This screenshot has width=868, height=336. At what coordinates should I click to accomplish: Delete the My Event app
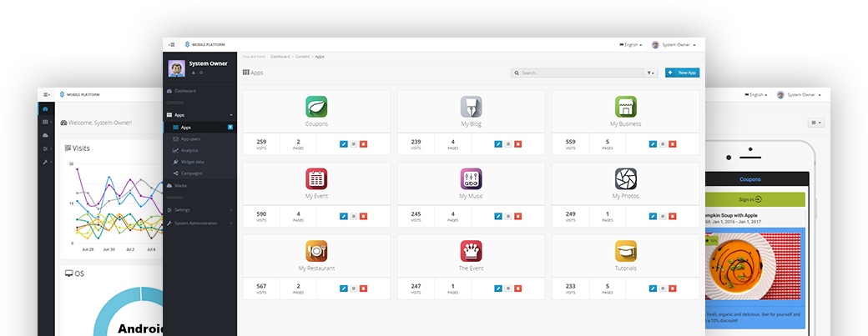click(x=363, y=216)
